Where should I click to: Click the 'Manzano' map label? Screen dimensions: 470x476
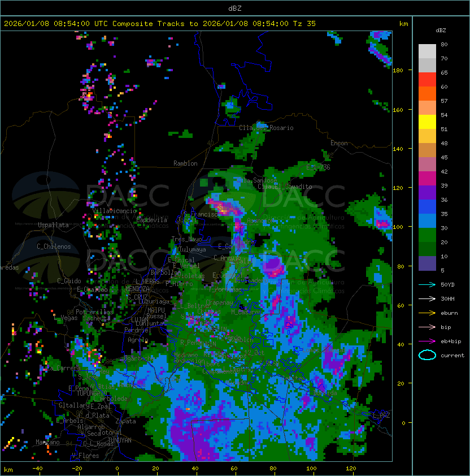click(47, 442)
